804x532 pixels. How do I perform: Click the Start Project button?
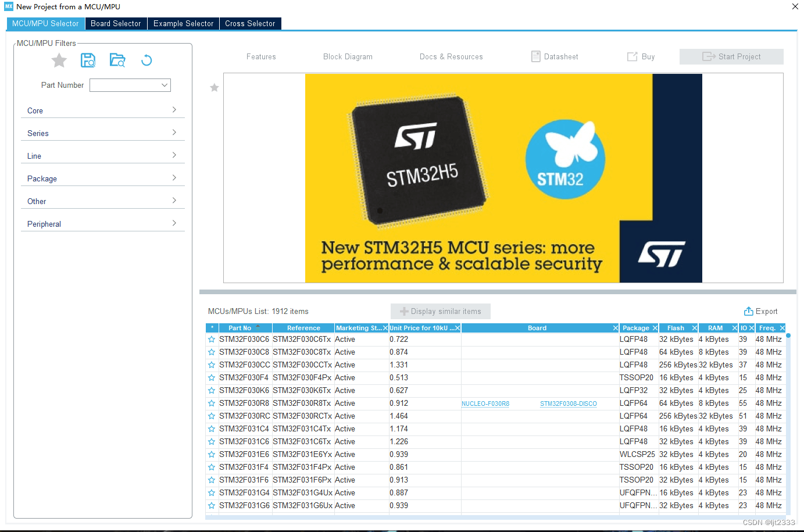731,56
